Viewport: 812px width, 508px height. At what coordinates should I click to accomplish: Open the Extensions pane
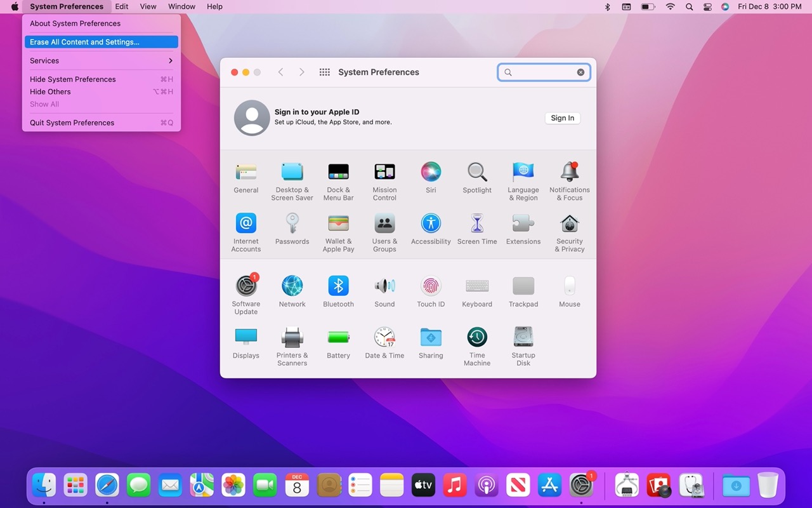coord(523,229)
